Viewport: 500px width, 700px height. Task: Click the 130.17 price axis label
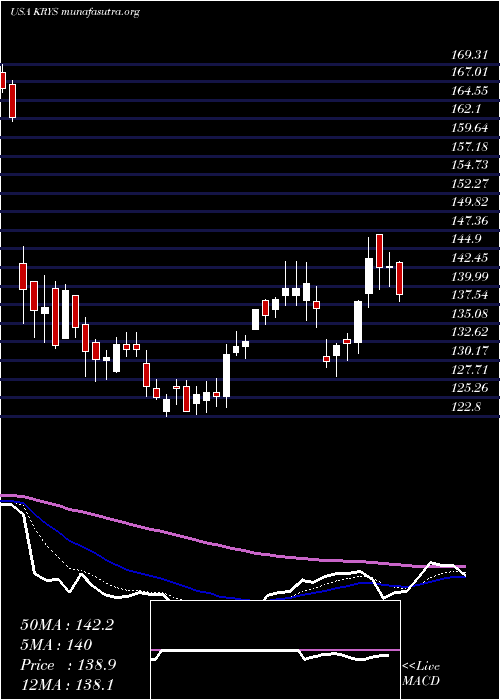(x=470, y=351)
